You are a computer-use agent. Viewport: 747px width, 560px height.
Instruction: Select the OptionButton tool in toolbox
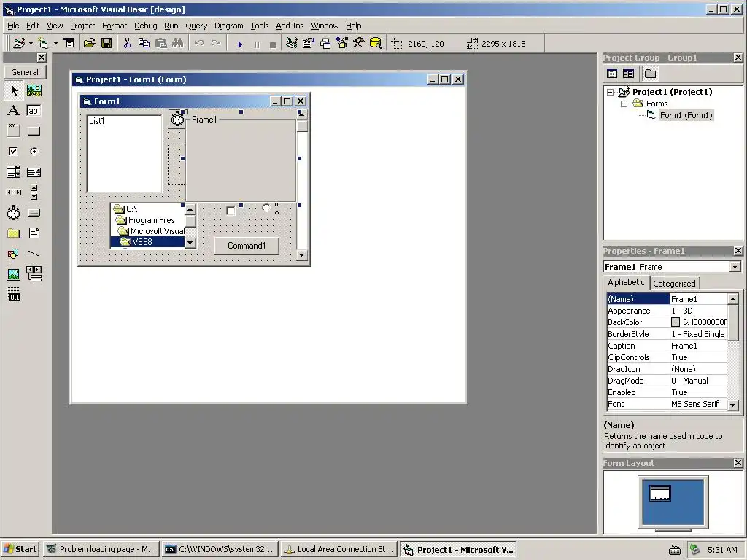point(34,152)
